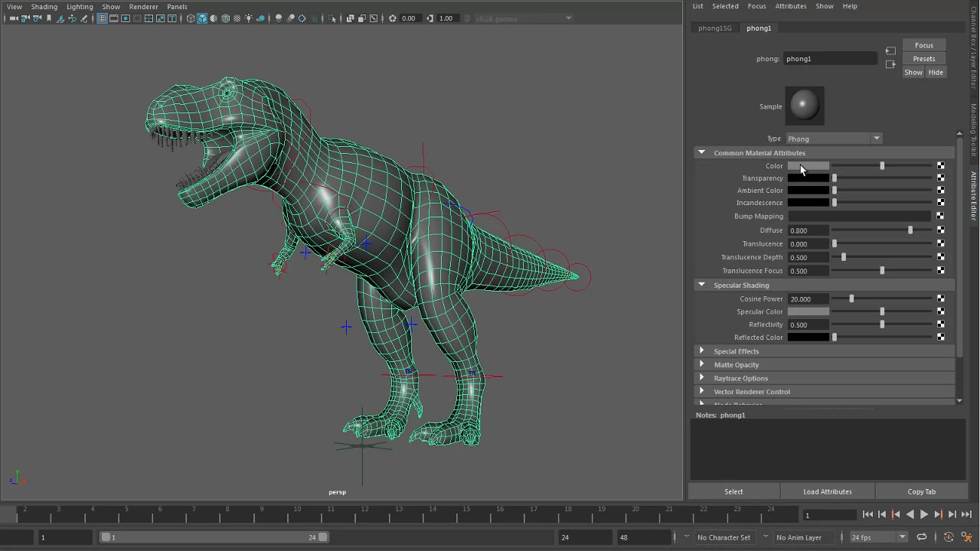Collapse the Common Material Attributes section

pyautogui.click(x=701, y=153)
